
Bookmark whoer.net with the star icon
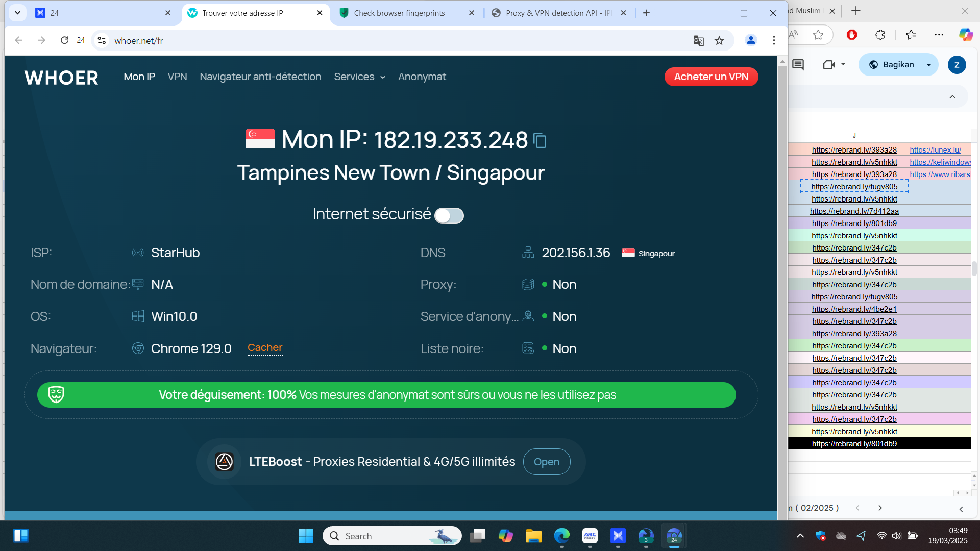pyautogui.click(x=719, y=40)
